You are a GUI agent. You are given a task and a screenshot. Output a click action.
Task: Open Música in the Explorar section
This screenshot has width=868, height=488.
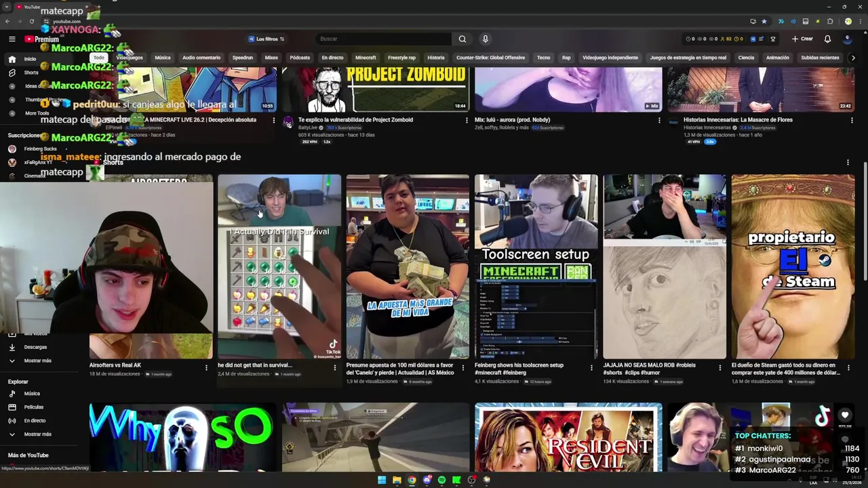(32, 393)
